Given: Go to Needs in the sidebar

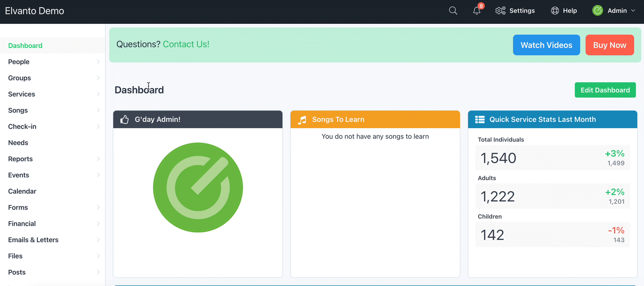Looking at the screenshot, I should click(53, 143).
